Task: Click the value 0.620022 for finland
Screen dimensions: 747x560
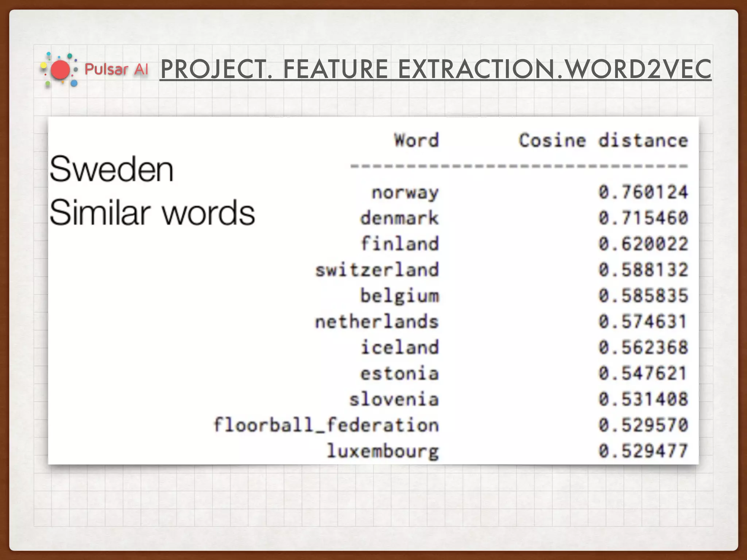Action: (643, 244)
